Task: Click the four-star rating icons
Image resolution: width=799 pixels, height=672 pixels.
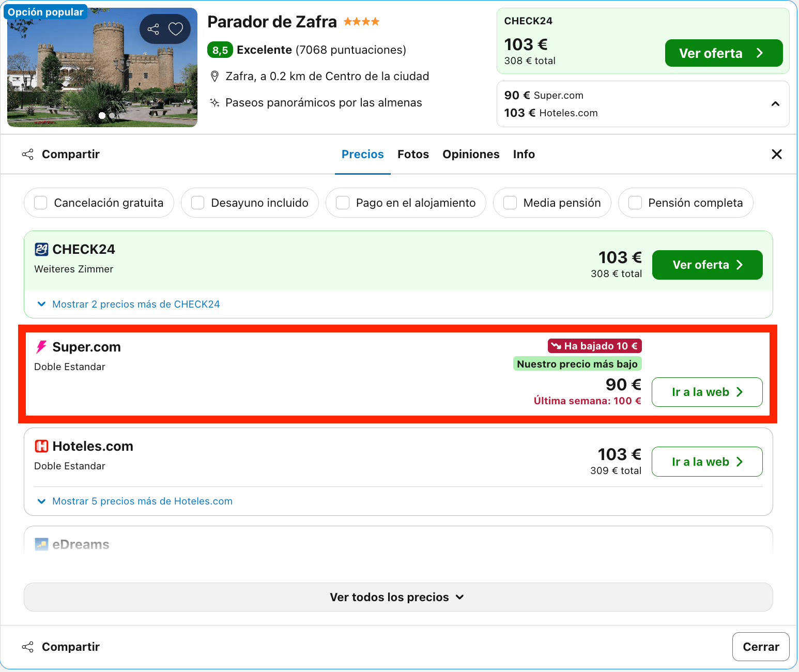Action: pyautogui.click(x=361, y=22)
